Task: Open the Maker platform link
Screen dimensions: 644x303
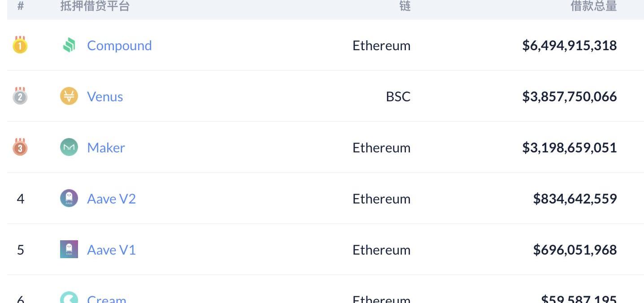Action: (x=106, y=147)
